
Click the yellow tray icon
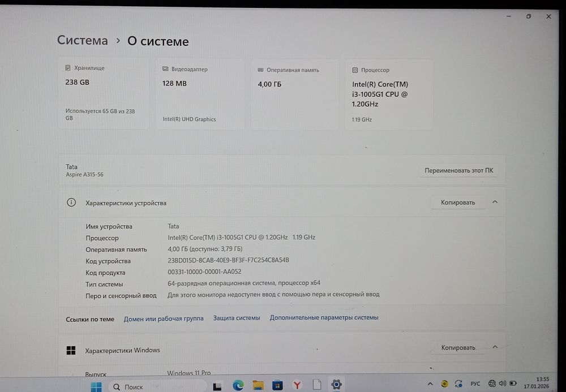(x=444, y=384)
